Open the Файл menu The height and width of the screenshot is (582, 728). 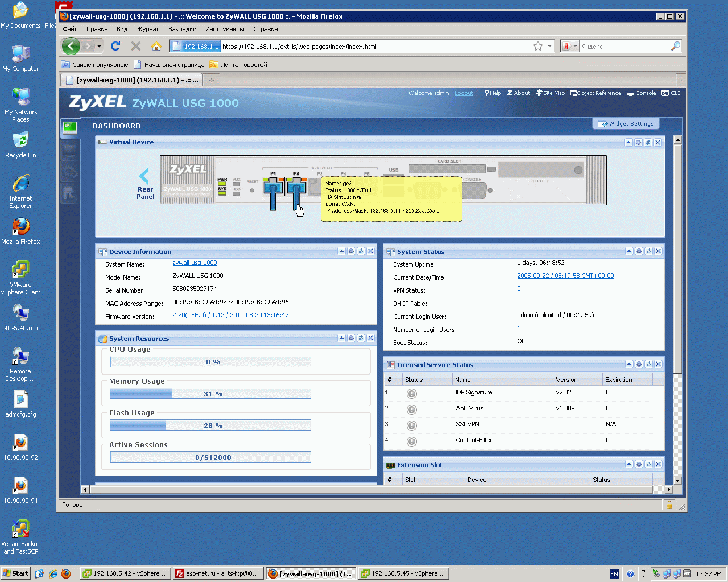tap(71, 29)
